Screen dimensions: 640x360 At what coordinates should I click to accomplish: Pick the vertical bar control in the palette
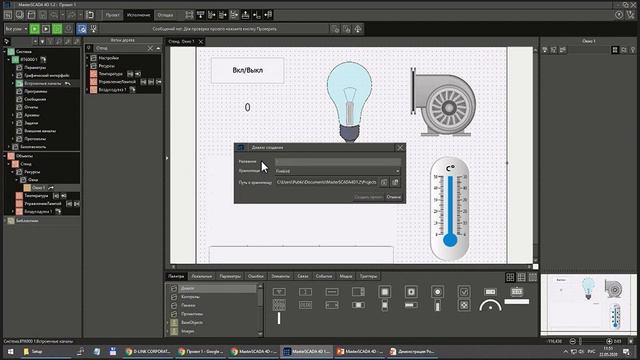pos(279,318)
